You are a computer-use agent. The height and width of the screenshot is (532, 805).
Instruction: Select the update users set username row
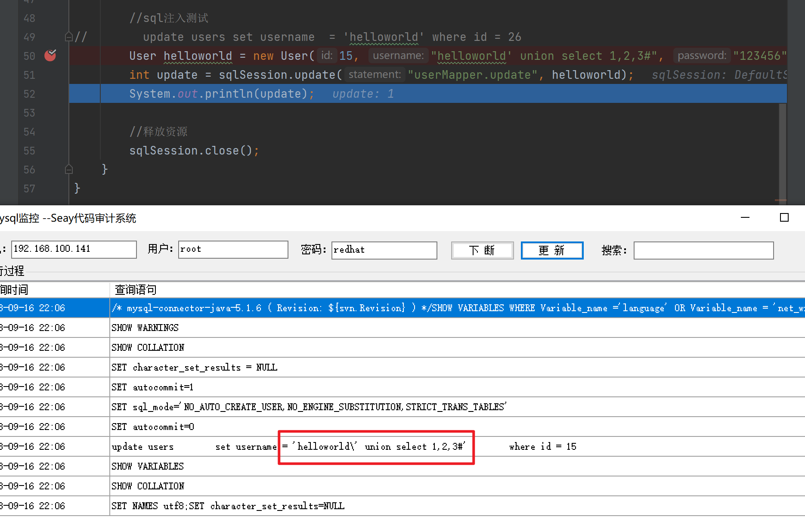click(402, 446)
